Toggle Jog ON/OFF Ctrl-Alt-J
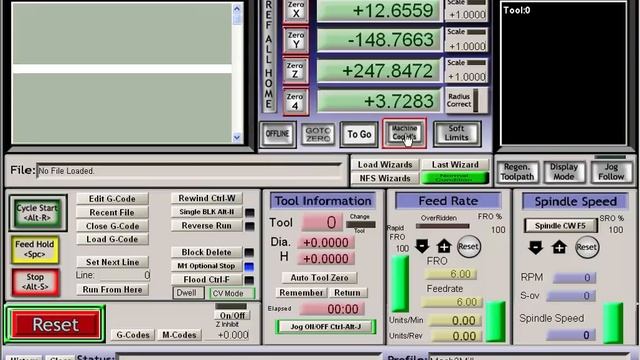This screenshot has height=360, width=640. coord(326,327)
